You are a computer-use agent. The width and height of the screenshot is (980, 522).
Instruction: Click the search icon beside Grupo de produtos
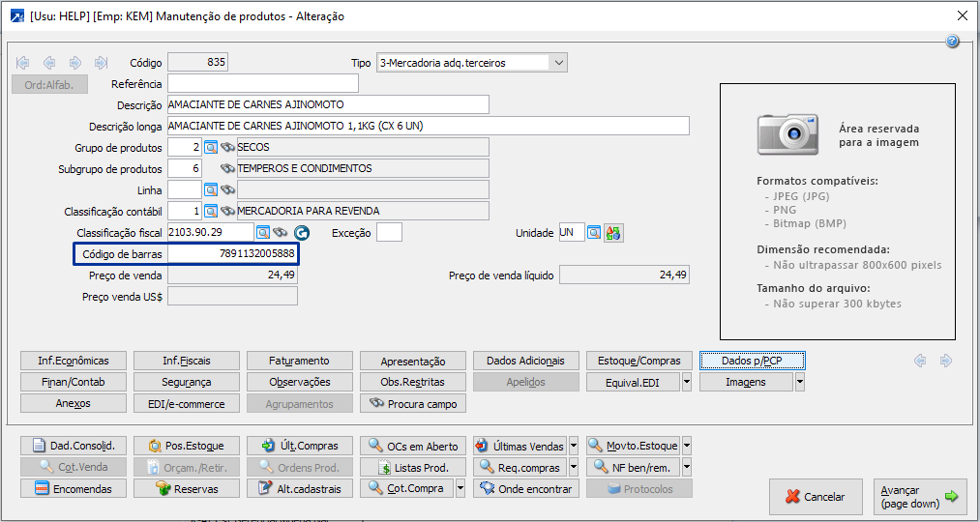(x=211, y=147)
